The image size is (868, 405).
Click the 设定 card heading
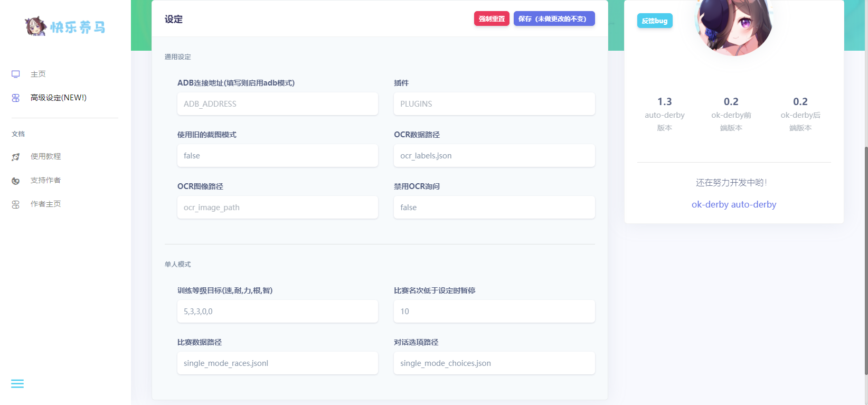174,19
